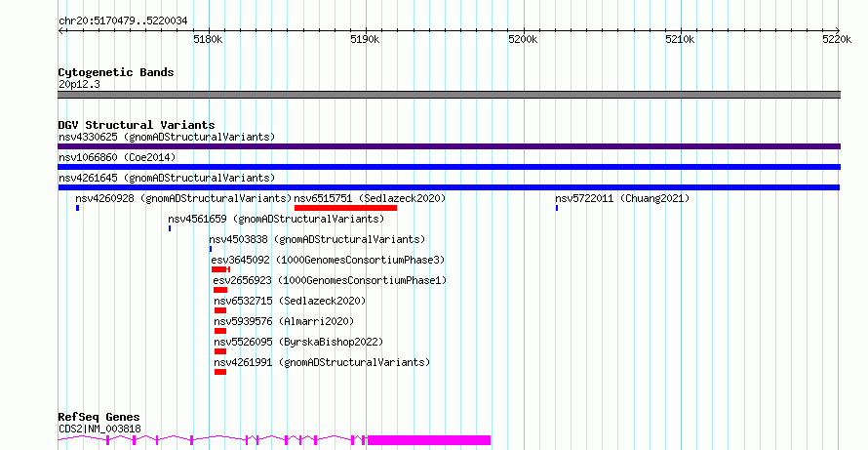Open the esv3645092 red variant glyph
868x450 pixels.
[x=220, y=269]
